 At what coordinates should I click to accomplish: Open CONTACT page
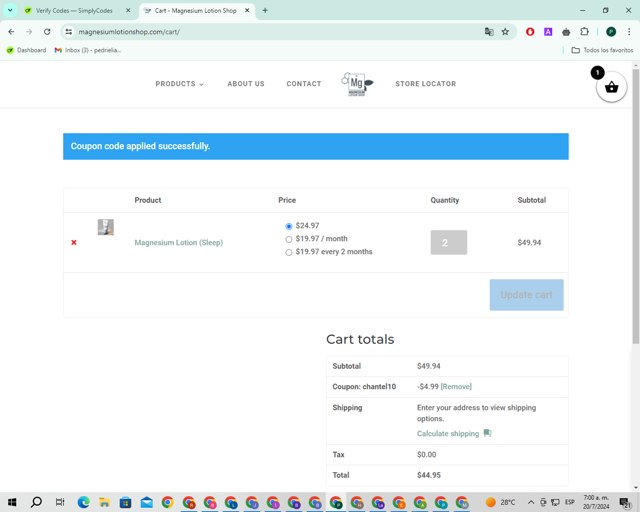tap(304, 84)
